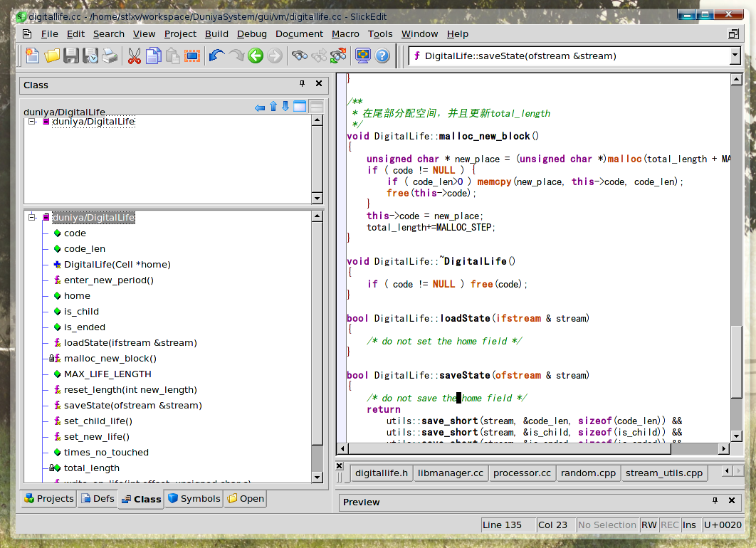Click the document icon left of File menu
The image size is (756, 548).
coord(28,33)
